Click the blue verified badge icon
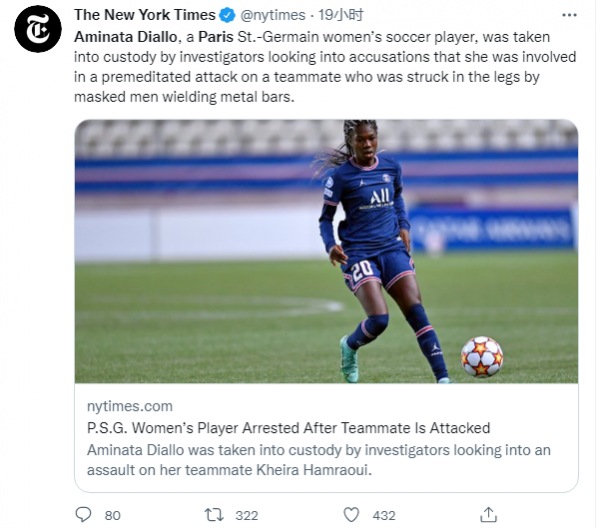 (x=227, y=15)
